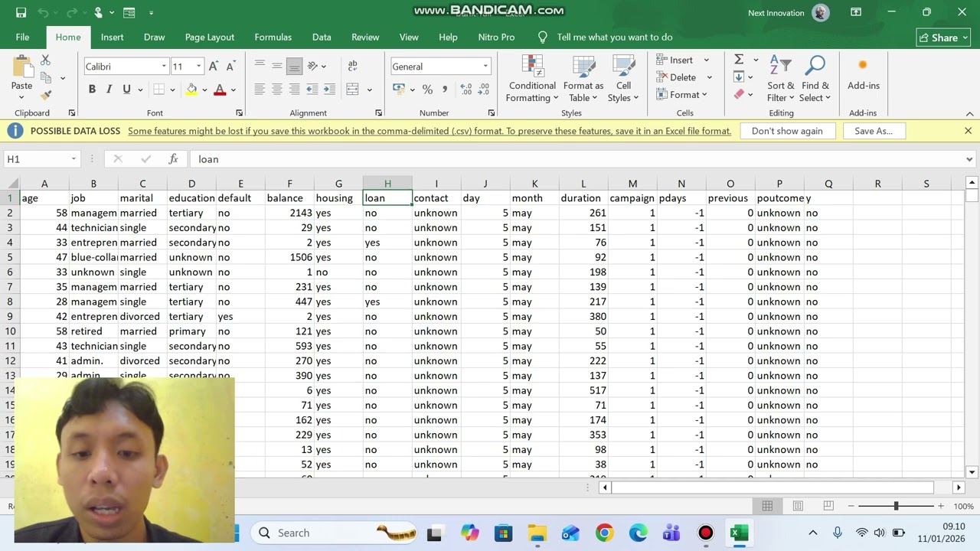Open the font size dropdown

(198, 67)
